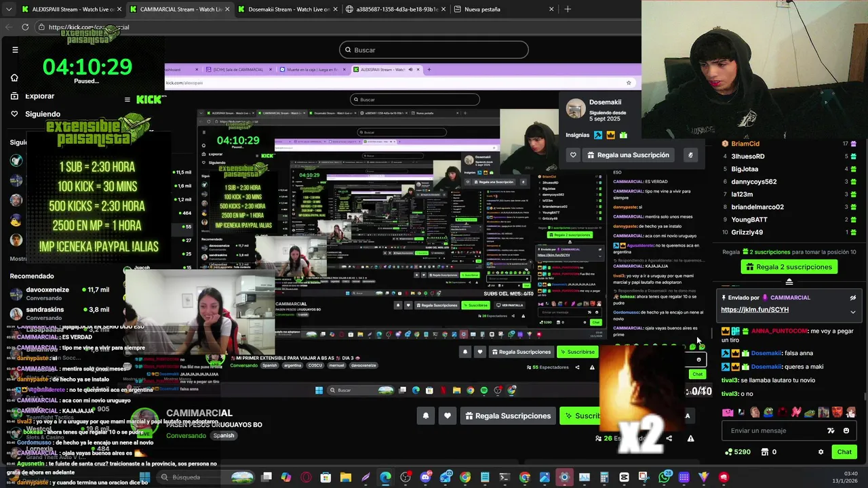This screenshot has height=488, width=868.
Task: Reload the page with the refresh icon
Action: [25, 27]
